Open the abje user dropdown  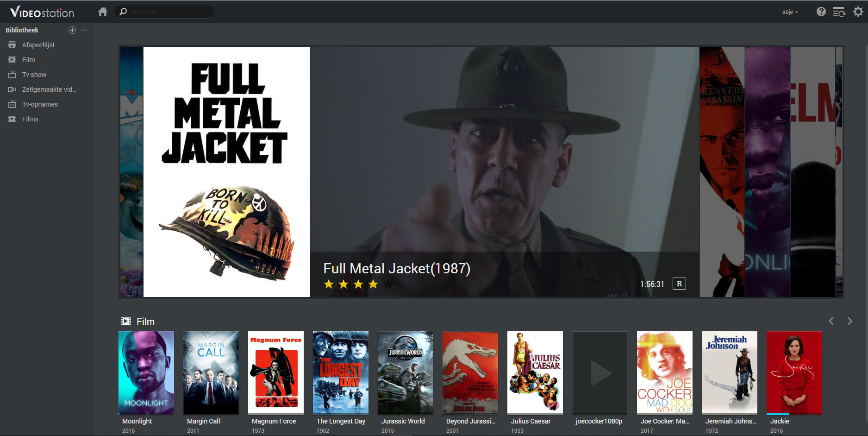[x=790, y=12]
